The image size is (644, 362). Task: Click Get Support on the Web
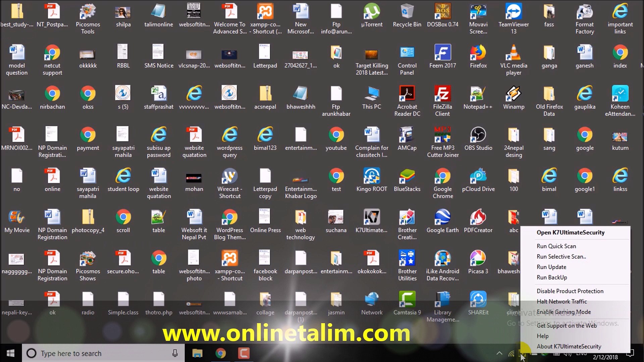tap(567, 325)
